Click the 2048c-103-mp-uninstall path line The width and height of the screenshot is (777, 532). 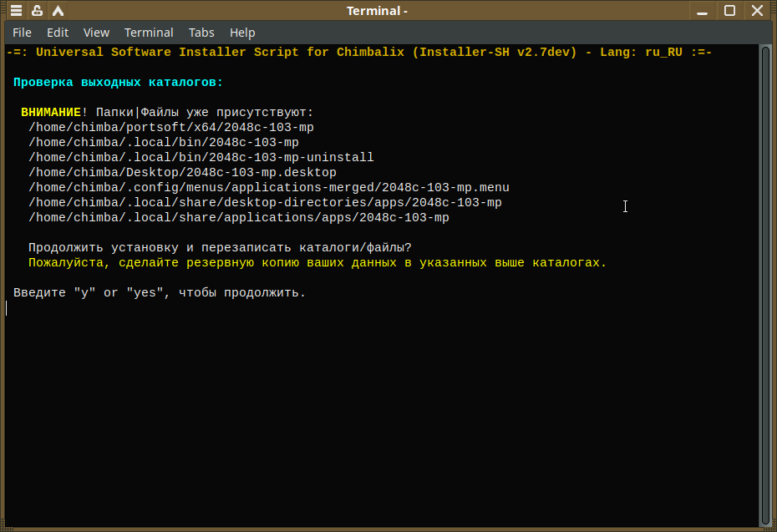click(201, 158)
